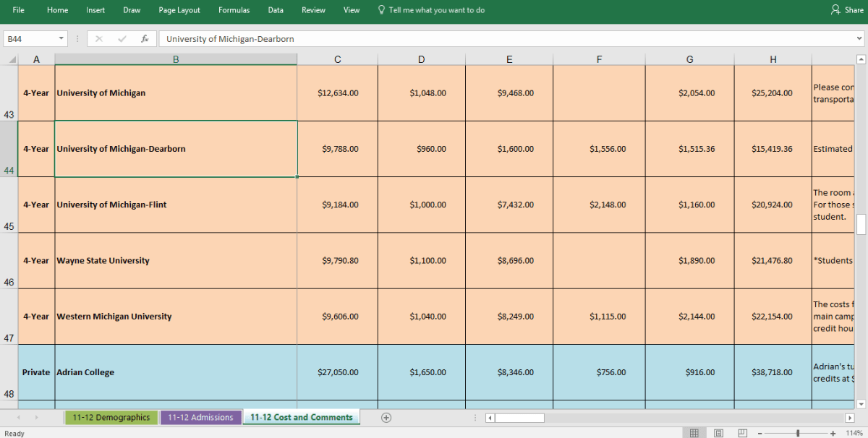The width and height of the screenshot is (868, 438).
Task: Add a new sheet with plus icon
Action: pos(386,417)
